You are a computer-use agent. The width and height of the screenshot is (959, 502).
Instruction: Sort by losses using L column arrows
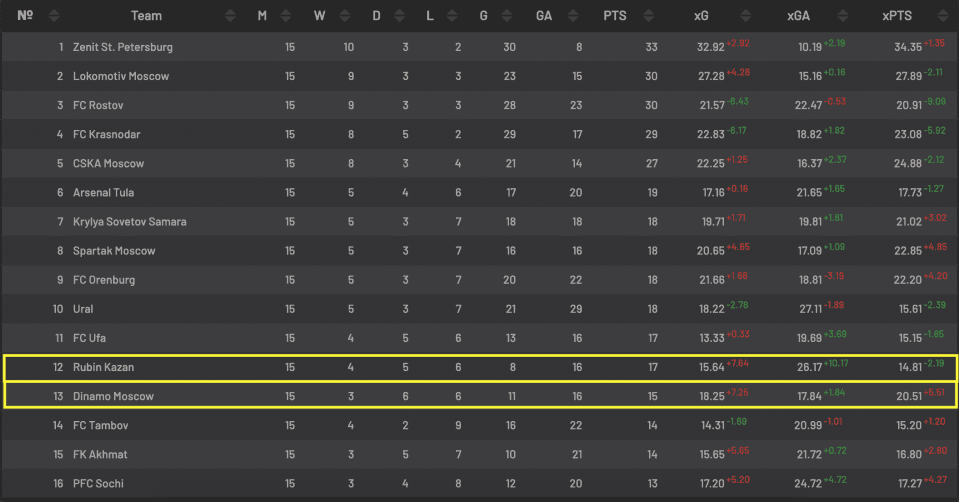pyautogui.click(x=463, y=16)
